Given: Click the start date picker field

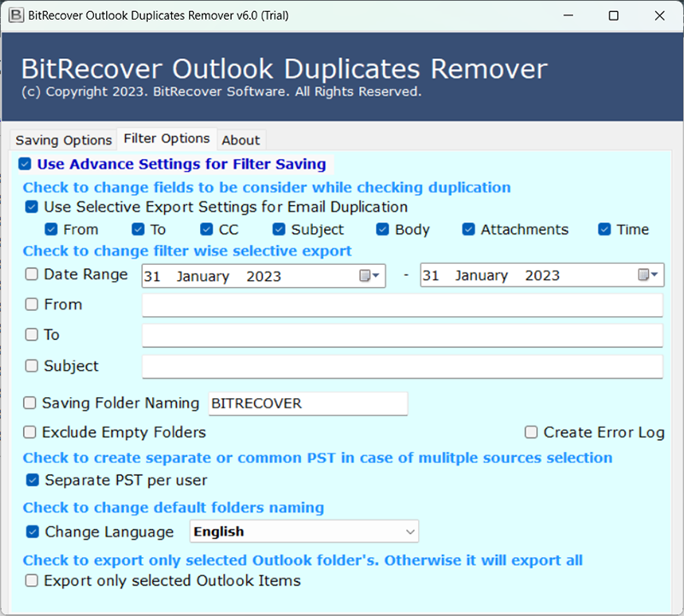Looking at the screenshot, I should tap(263, 276).
